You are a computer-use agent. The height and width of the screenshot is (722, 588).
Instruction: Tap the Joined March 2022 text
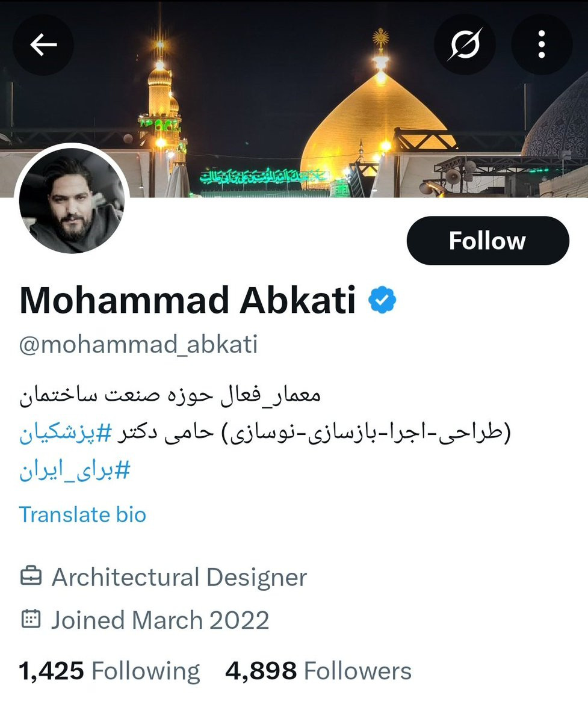[160, 620]
